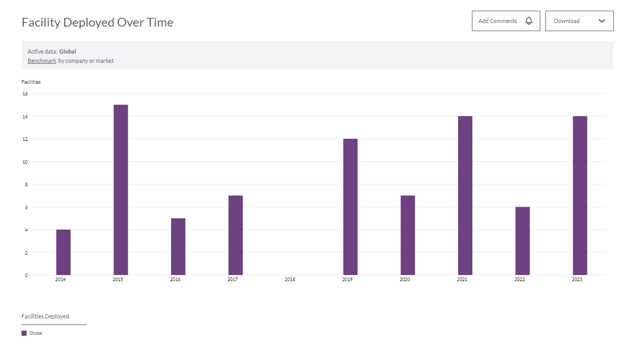The image size is (644, 349).
Task: Click the 2015 bar in the chart
Action: point(121,190)
